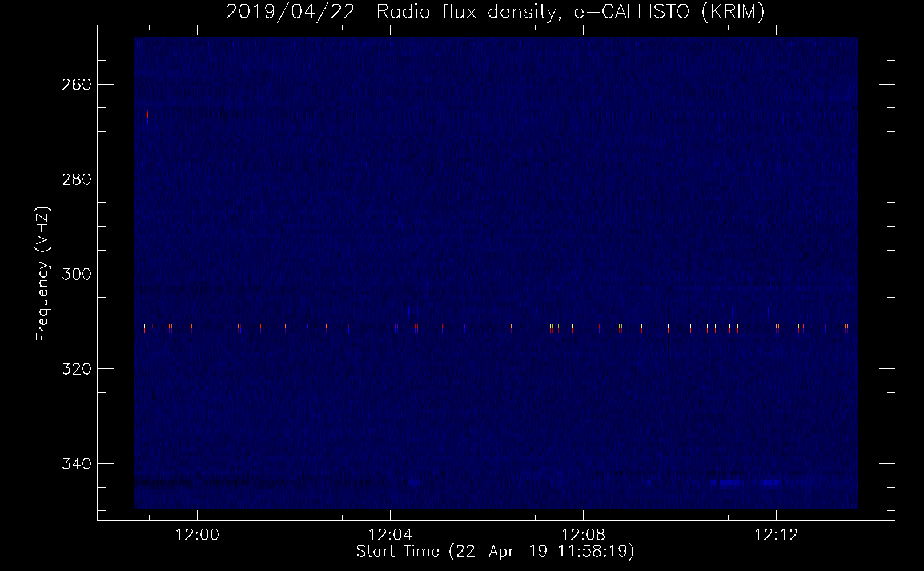Click the 320 frequency tick label
This screenshot has width=924, height=571.
click(x=76, y=369)
